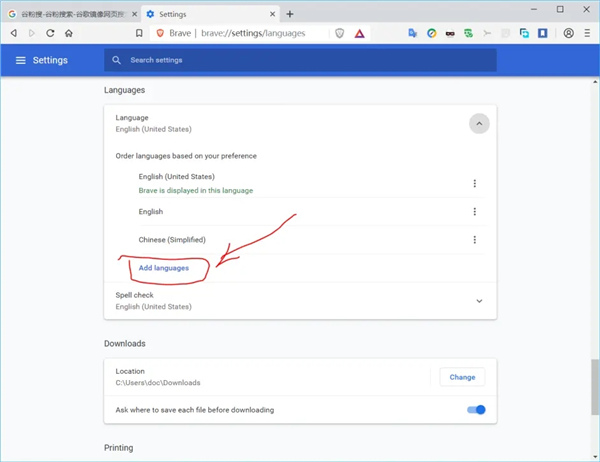Image resolution: width=600 pixels, height=462 pixels.
Task: Reload the page with the refresh icon
Action: (x=50, y=33)
